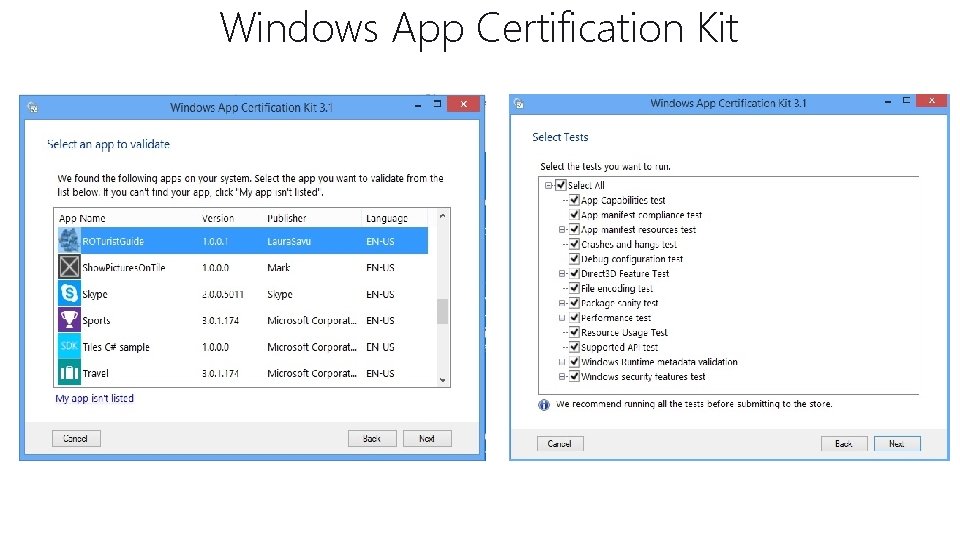Viewport: 960px width, 540px height.
Task: Select the Tiles C# sample row name
Action: [x=116, y=347]
